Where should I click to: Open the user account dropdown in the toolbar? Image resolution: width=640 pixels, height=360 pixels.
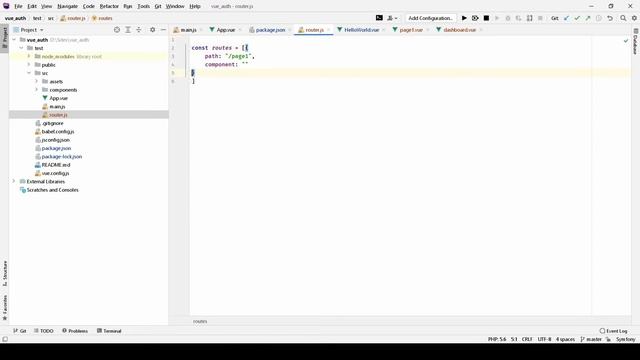[x=392, y=18]
